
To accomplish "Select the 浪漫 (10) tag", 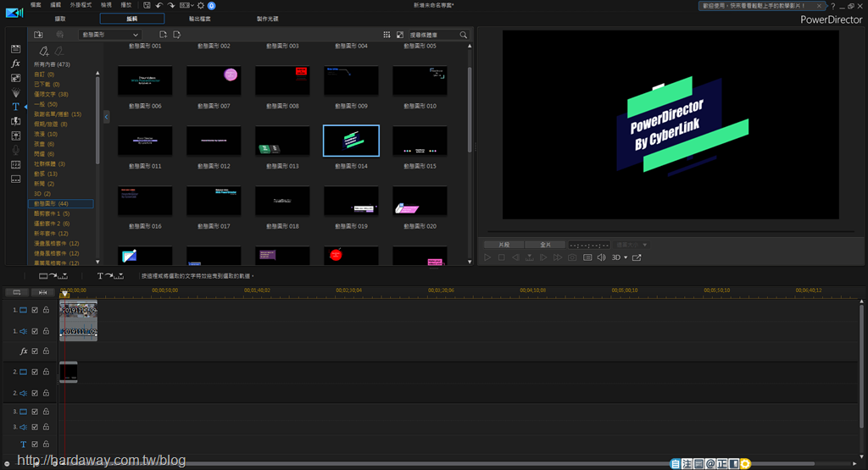I will [46, 134].
